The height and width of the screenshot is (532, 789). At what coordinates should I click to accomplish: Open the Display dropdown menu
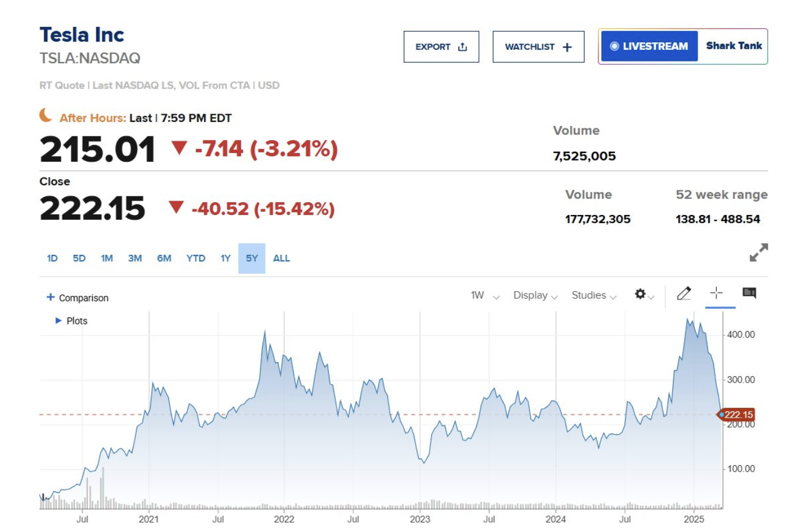[535, 296]
